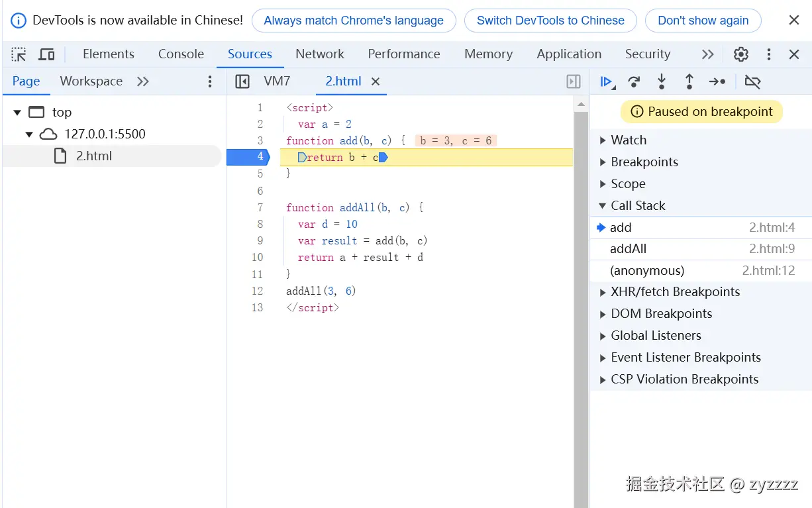
Task: Step over next function call
Action: click(634, 81)
